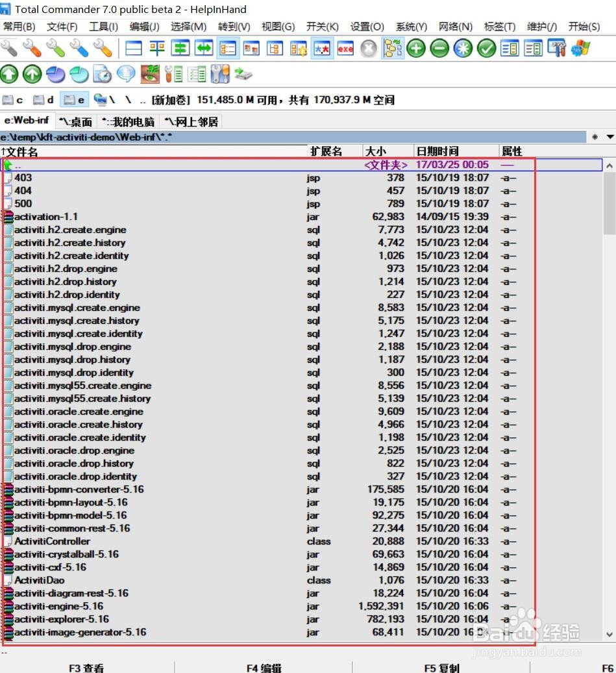Viewport: 616px width, 673px height.
Task: Click the blue asterisk invert selection icon
Action: pos(463,48)
